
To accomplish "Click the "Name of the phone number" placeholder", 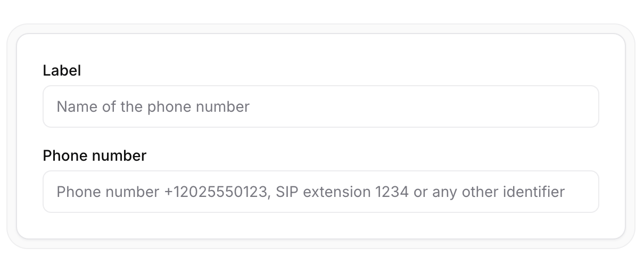I will point(153,106).
